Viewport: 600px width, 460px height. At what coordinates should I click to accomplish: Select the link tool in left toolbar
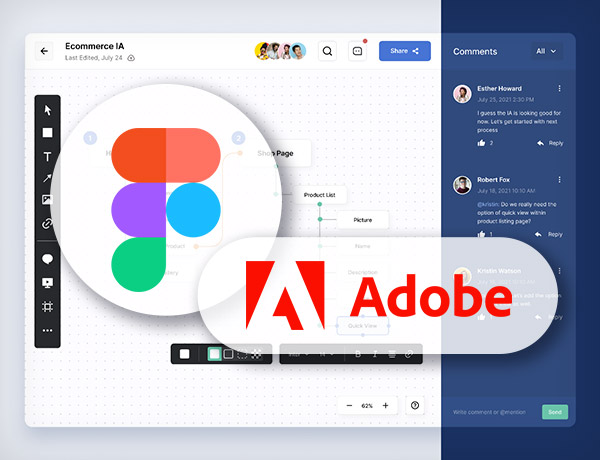[x=47, y=223]
